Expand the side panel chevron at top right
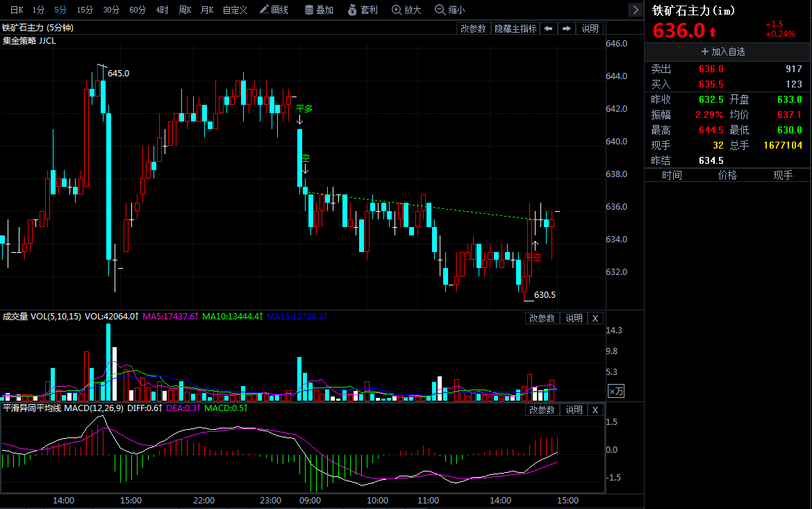The height and width of the screenshot is (509, 812). tap(635, 10)
